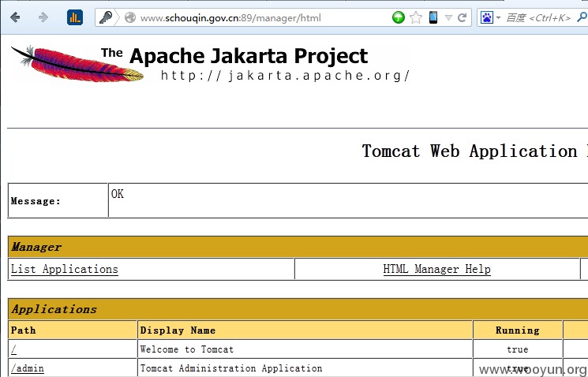Image resolution: width=588 pixels, height=377 pixels.
Task: Open the root path "/" link
Action: [x=13, y=349]
